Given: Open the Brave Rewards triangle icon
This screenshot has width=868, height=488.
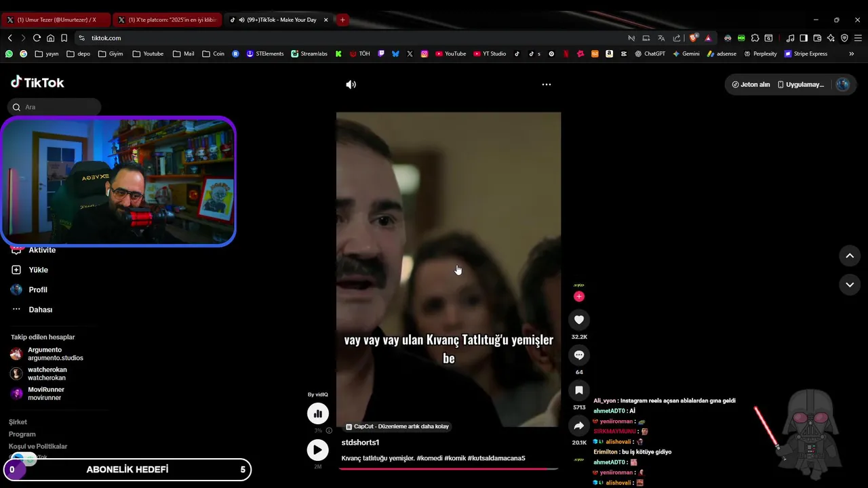Looking at the screenshot, I should pyautogui.click(x=708, y=38).
